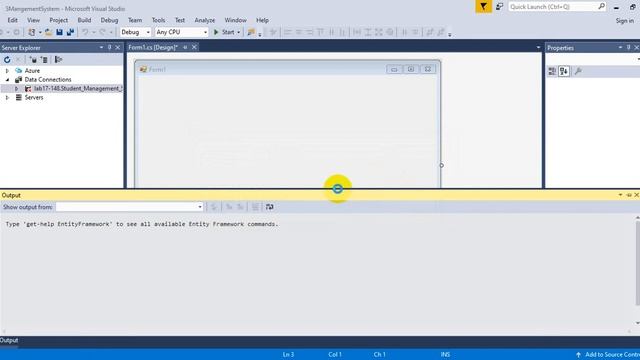Pin the Server Explorer panel
This screenshot has width=640, height=360.
tap(109, 48)
